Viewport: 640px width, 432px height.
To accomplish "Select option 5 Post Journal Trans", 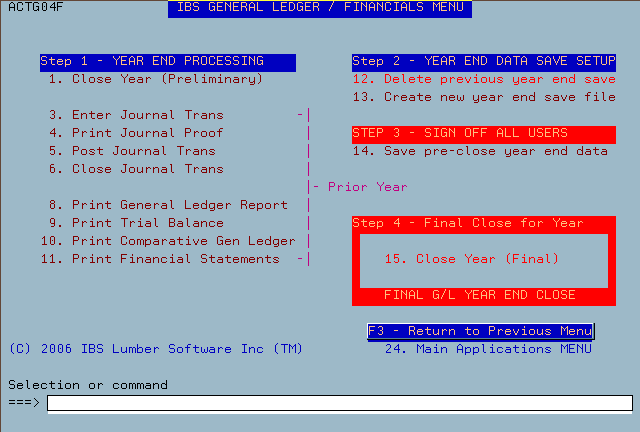I will (x=132, y=151).
